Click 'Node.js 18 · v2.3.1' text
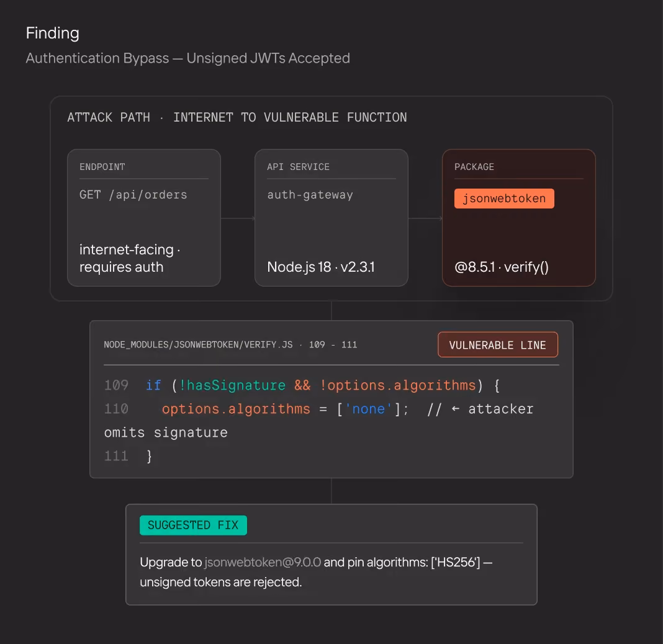Screen dimensions: 663x644 pyautogui.click(x=321, y=267)
